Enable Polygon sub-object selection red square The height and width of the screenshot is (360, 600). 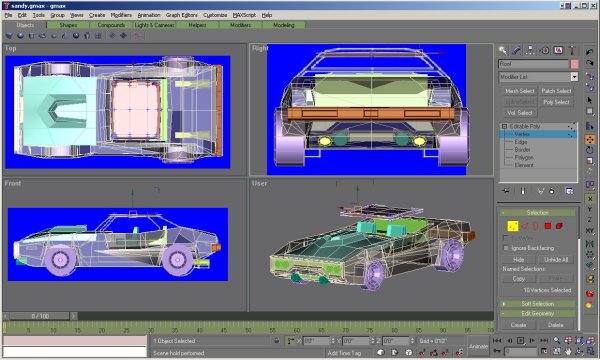(548, 226)
